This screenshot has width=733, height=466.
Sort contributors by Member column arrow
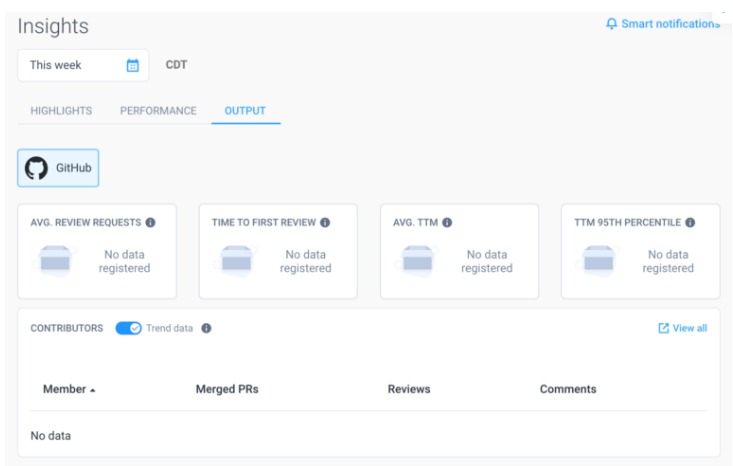pyautogui.click(x=93, y=390)
